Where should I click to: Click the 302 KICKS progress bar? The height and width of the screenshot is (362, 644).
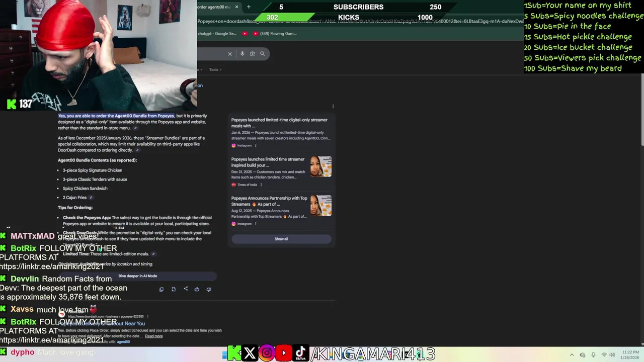coord(286,18)
